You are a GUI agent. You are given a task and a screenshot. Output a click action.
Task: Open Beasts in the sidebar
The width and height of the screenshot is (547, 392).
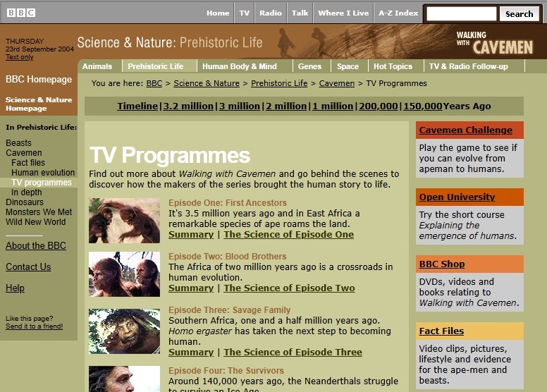(18, 142)
